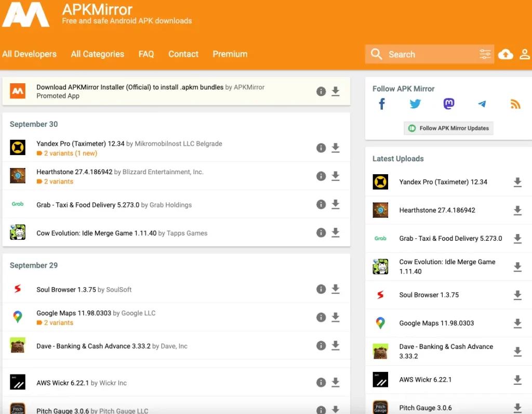Go to the FAQ page
This screenshot has height=414, width=532.
[x=146, y=54]
